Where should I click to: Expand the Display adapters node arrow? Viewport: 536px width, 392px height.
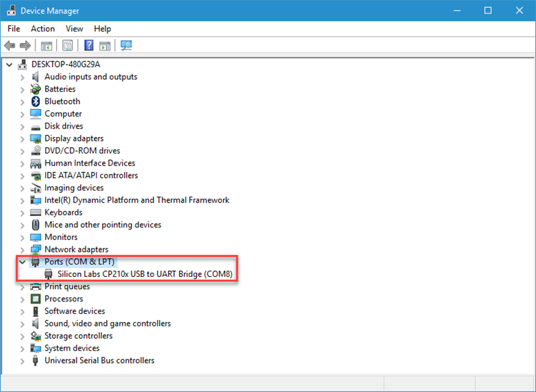(x=22, y=139)
